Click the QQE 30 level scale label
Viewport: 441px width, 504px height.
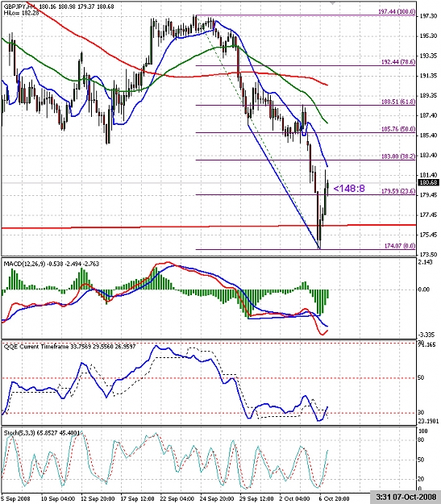pyautogui.click(x=421, y=412)
